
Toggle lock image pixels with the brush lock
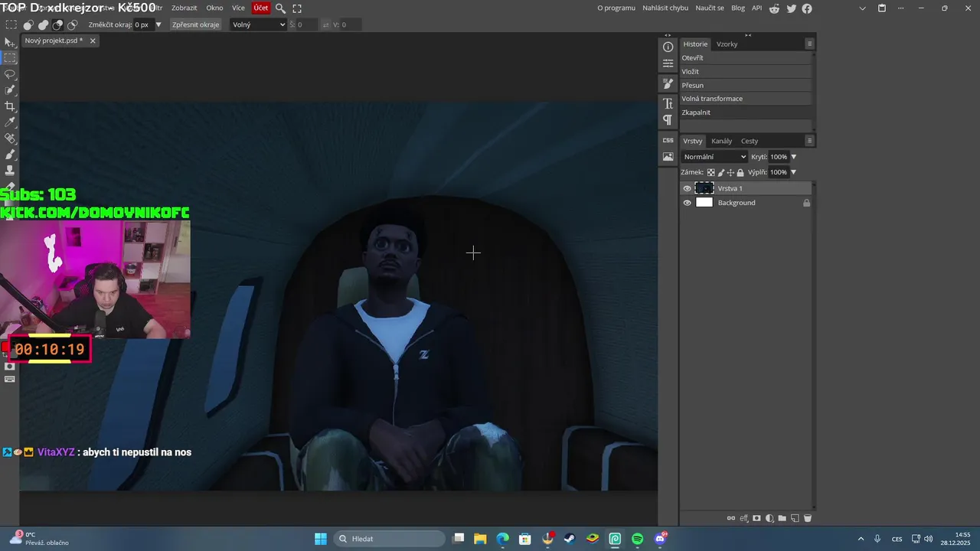[720, 172]
